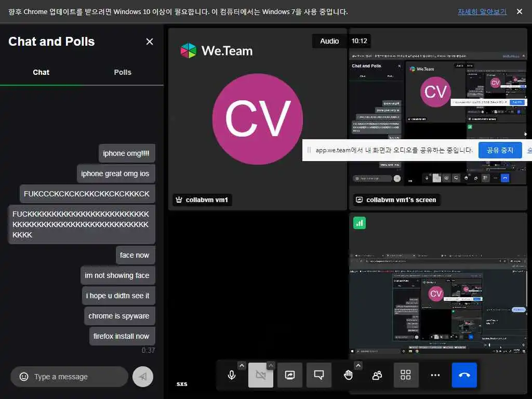Dismiss the Chrome update banner
The height and width of the screenshot is (399, 532).
[x=520, y=11]
